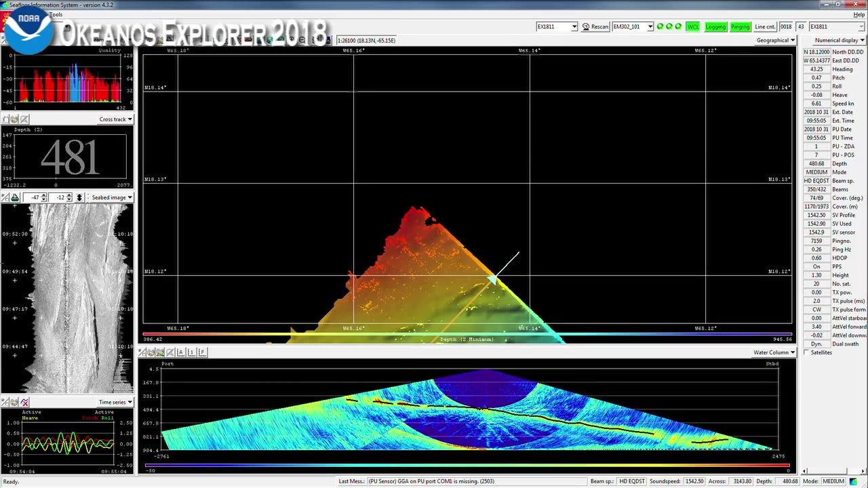Image resolution: width=868 pixels, height=488 pixels.
Task: Click the Line cnt. button
Action: pyautogui.click(x=765, y=26)
